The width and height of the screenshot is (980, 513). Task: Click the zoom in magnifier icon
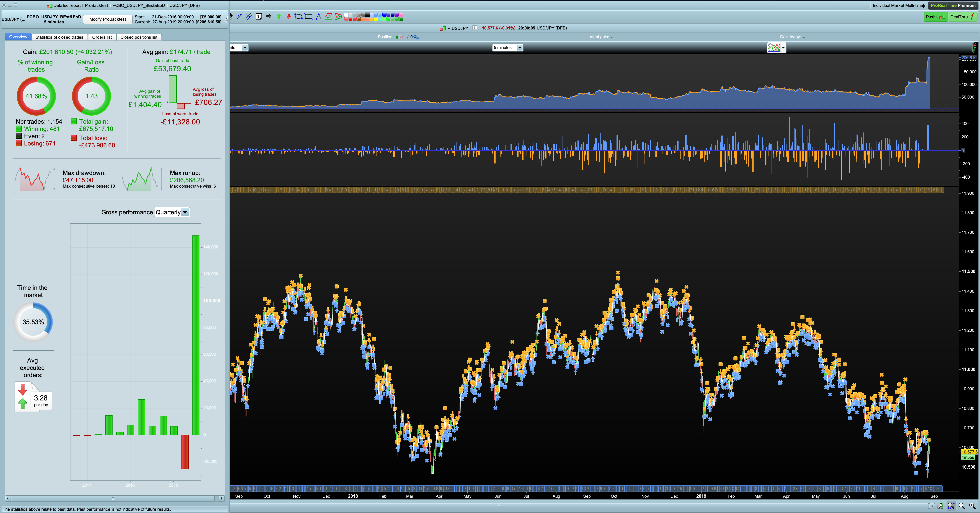pyautogui.click(x=972, y=506)
